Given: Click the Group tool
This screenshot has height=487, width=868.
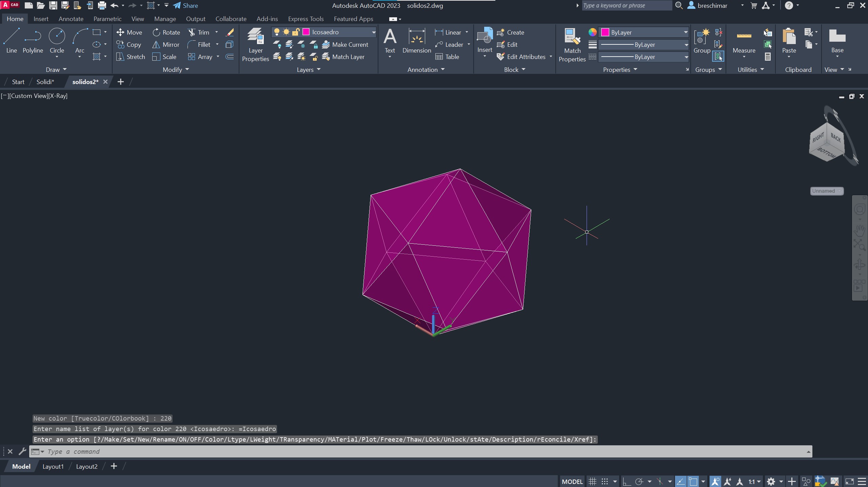Looking at the screenshot, I should tap(702, 41).
